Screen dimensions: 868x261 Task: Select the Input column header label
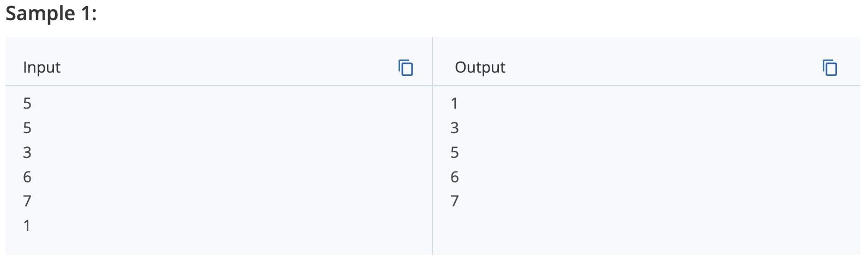tap(42, 67)
